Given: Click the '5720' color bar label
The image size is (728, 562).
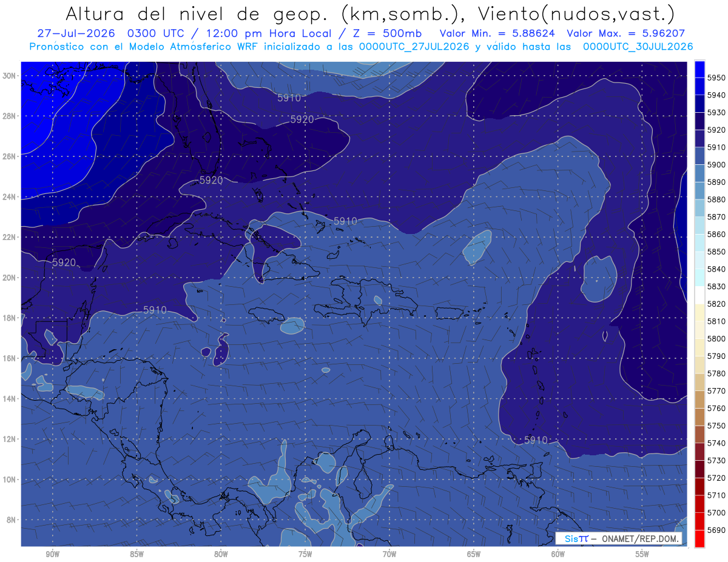Looking at the screenshot, I should (x=716, y=478).
